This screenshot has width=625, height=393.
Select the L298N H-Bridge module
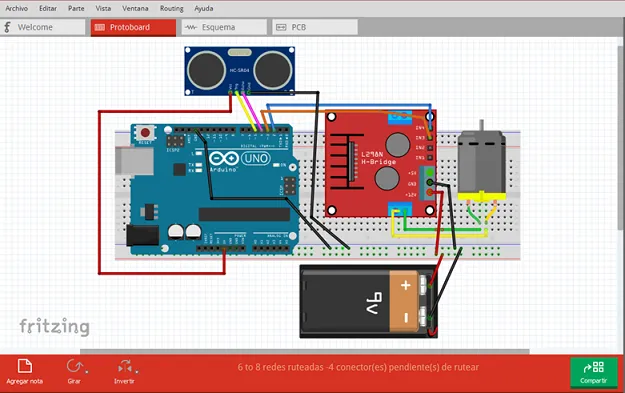pyautogui.click(x=381, y=163)
